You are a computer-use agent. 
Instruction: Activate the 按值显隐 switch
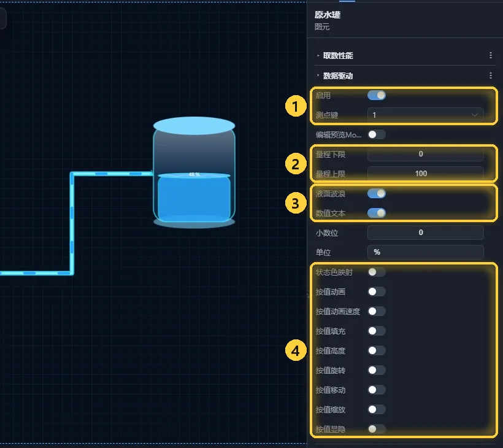coord(377,429)
